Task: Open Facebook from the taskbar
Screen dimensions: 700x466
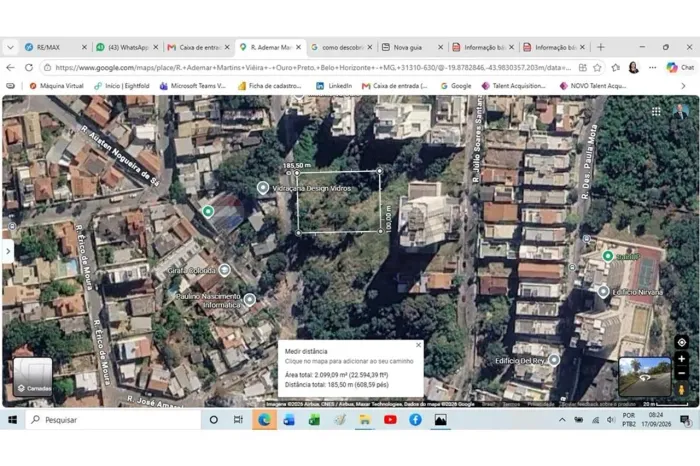Action: pyautogui.click(x=415, y=420)
